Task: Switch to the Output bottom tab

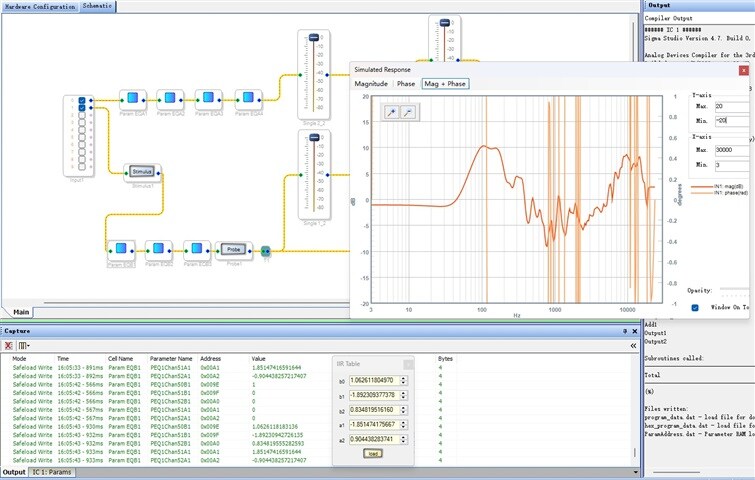Action: point(14,472)
